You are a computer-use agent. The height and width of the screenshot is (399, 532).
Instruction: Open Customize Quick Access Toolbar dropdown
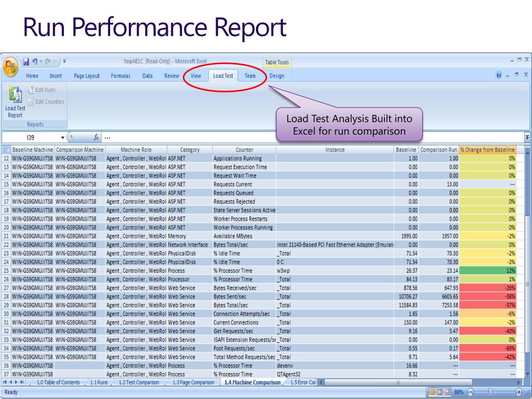64,61
